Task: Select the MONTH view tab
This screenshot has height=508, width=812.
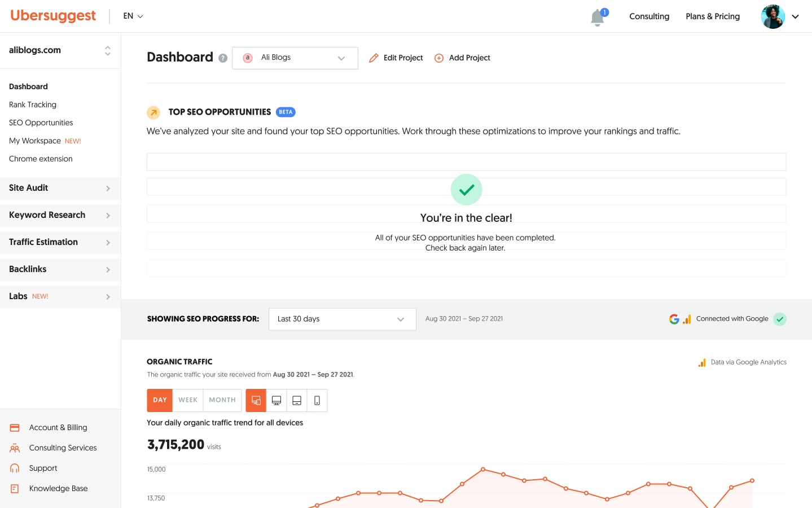Action: pyautogui.click(x=222, y=400)
